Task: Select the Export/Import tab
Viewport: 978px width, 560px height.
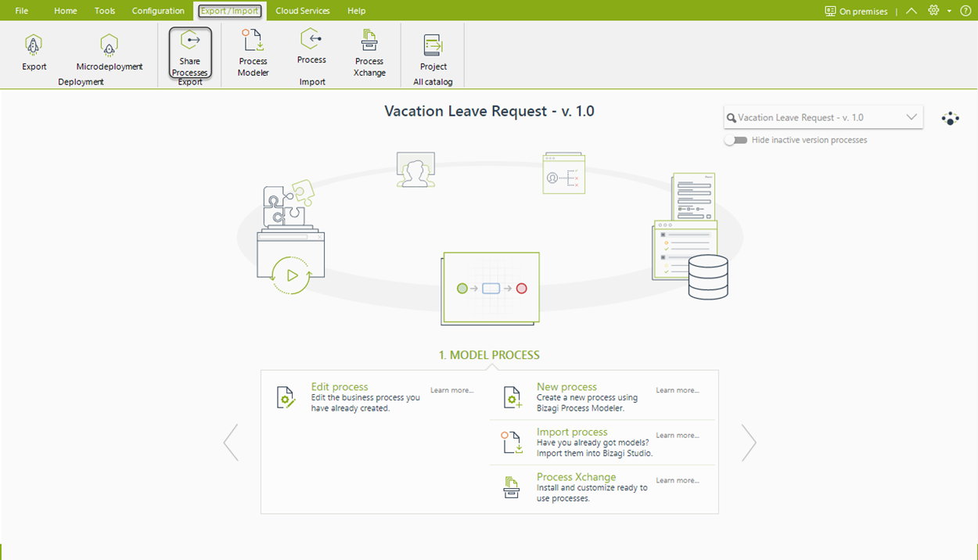Action: [x=230, y=11]
